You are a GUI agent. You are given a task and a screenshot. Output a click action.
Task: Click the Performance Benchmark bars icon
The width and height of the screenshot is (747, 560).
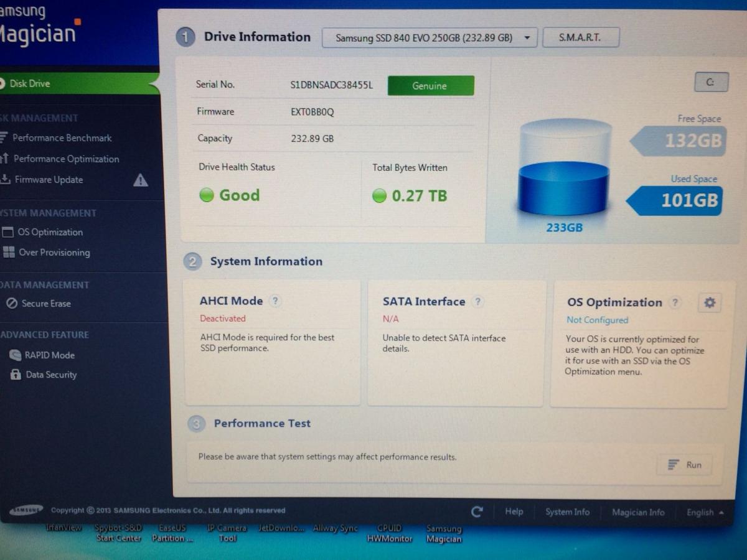click(4, 138)
